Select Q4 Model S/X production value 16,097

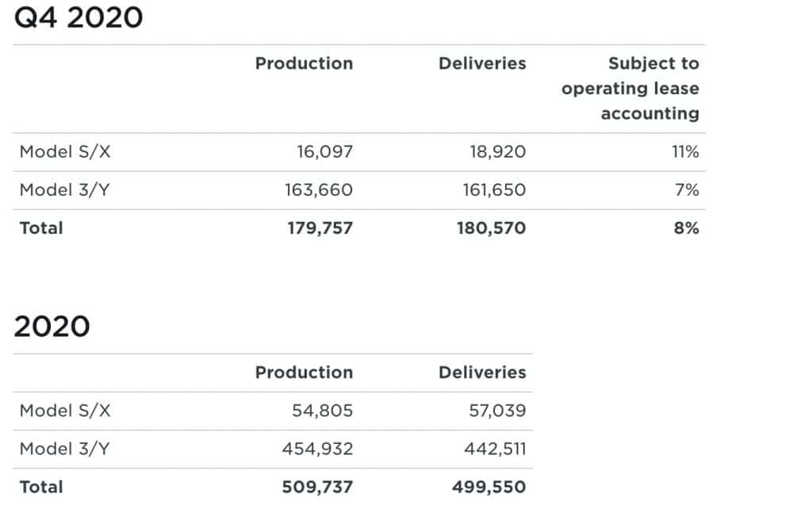(x=324, y=152)
